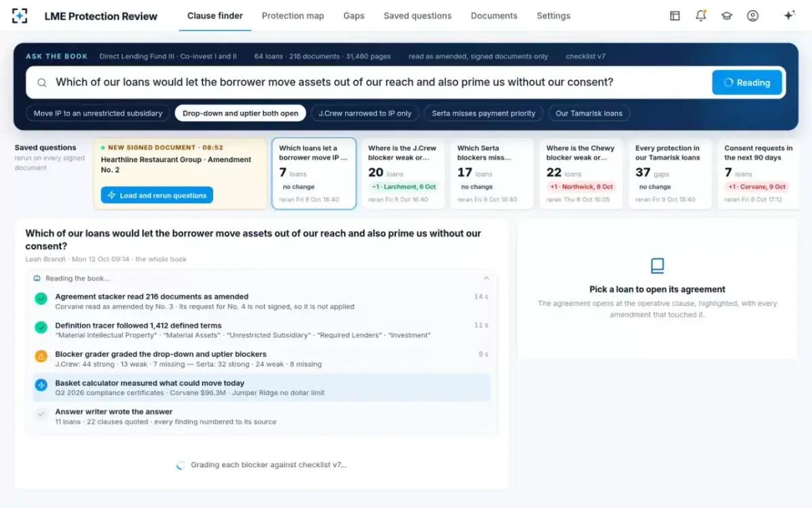Click grey check icon beside Answer writer
The image size is (812, 508).
[41, 413]
